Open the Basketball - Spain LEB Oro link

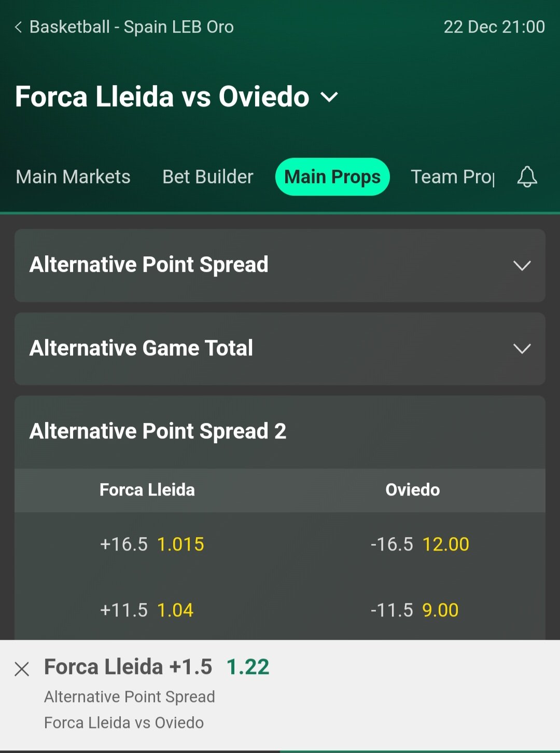click(x=132, y=27)
